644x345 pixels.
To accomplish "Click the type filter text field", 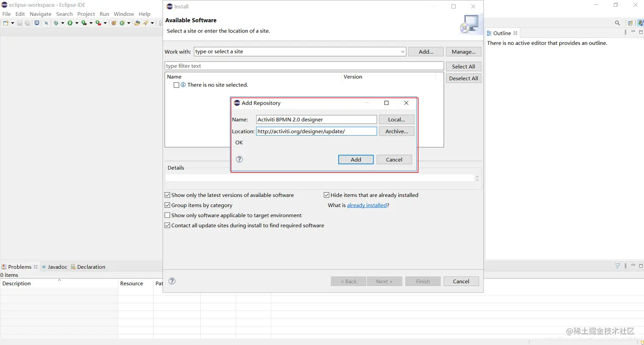I will click(x=304, y=66).
